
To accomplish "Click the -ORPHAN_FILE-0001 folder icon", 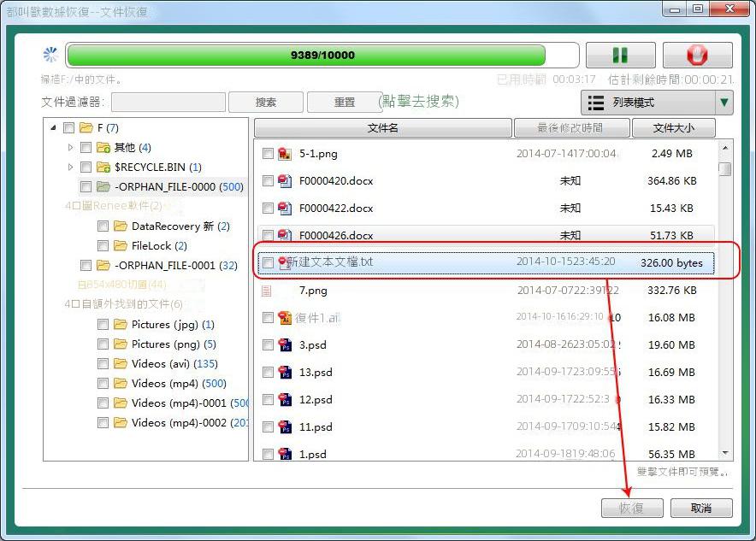I will (103, 266).
